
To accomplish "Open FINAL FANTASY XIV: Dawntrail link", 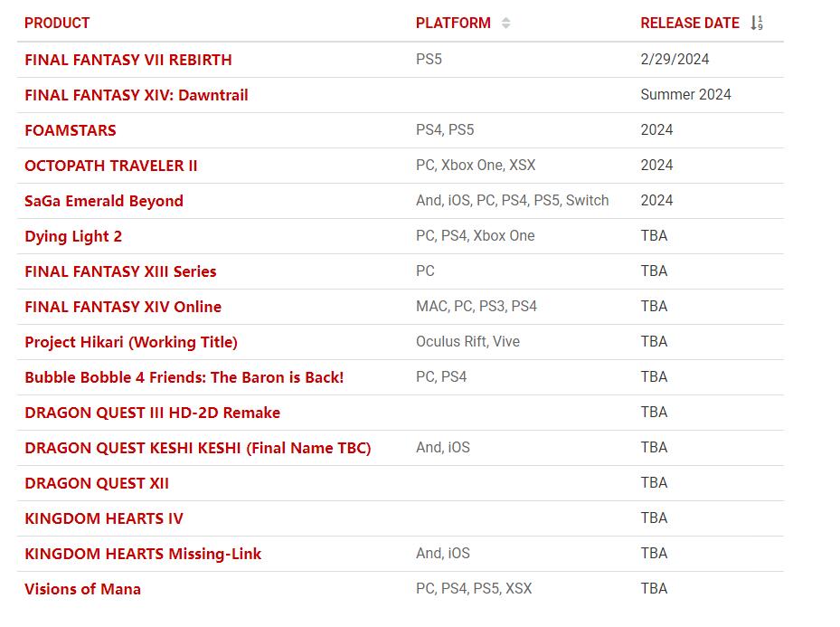I will pyautogui.click(x=137, y=95).
